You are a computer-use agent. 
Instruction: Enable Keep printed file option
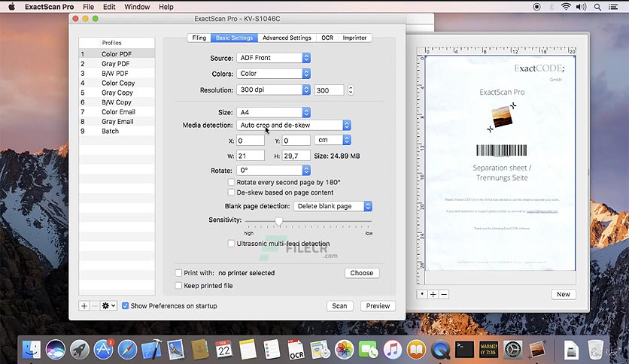[178, 286]
